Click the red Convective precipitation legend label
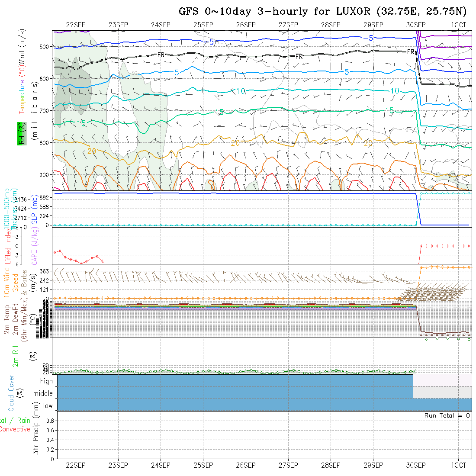This screenshot has width=476, height=476. (x=15, y=429)
